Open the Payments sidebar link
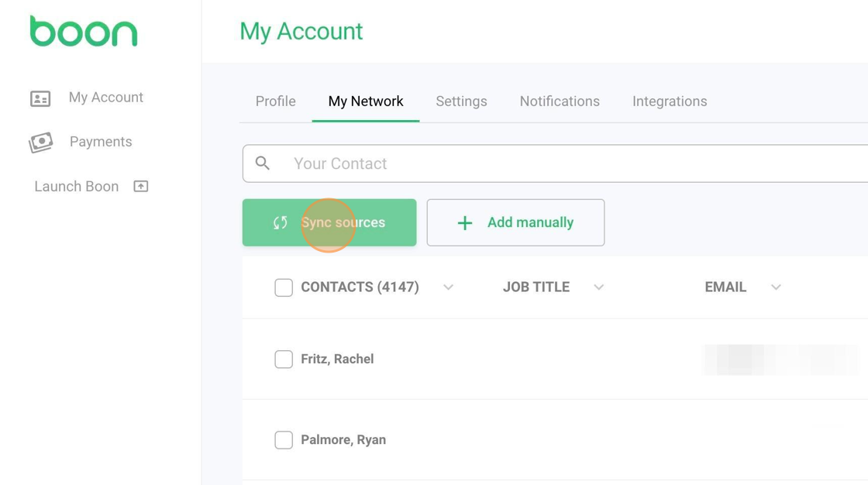 tap(101, 142)
